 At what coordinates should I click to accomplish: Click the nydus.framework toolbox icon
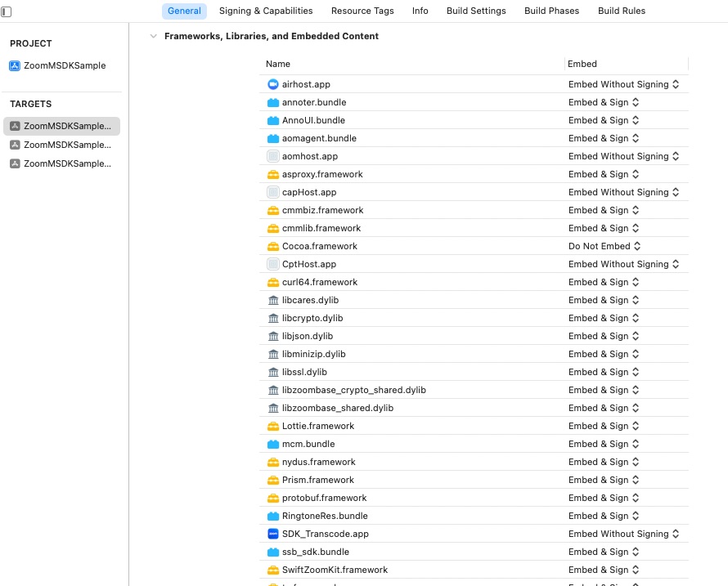[x=273, y=462]
